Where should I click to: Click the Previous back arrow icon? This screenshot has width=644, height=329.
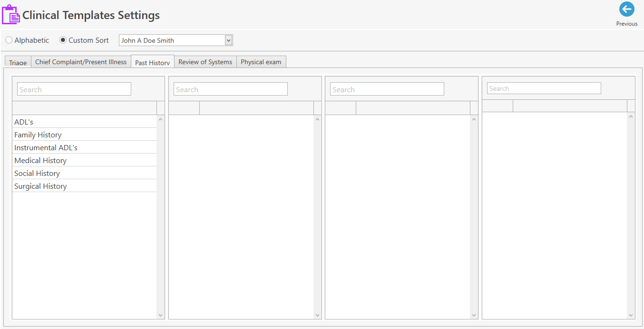click(626, 9)
